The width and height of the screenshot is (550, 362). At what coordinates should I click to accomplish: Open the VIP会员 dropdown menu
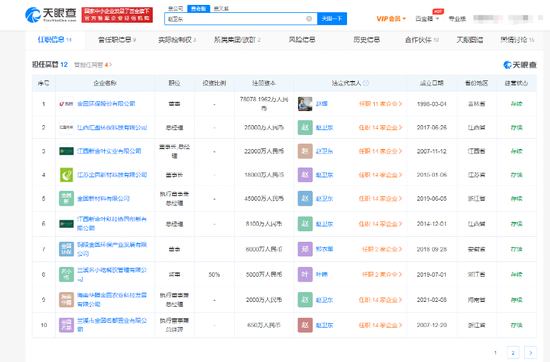(391, 19)
